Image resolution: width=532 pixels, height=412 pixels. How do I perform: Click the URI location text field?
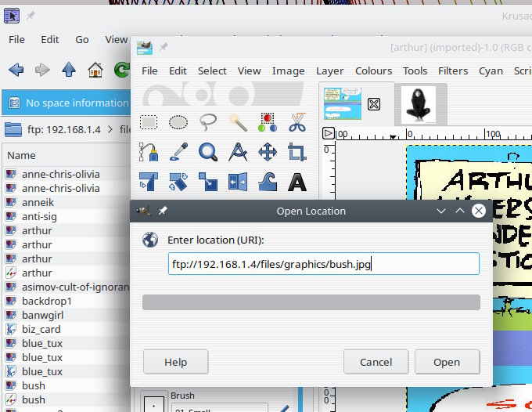pyautogui.click(x=324, y=264)
